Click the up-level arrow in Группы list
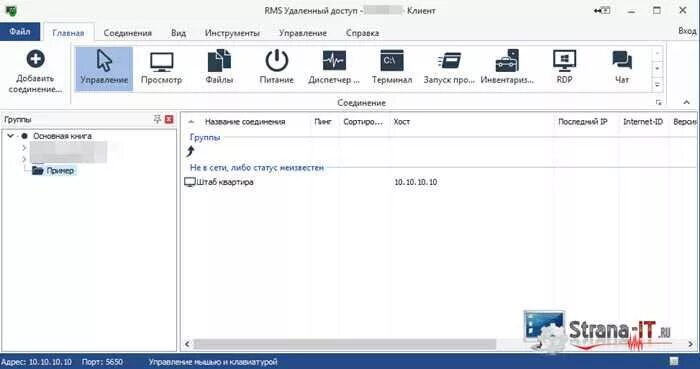700x369 pixels. coord(191,151)
